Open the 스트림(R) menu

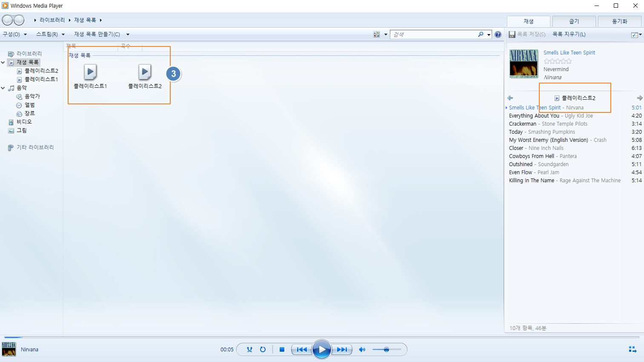click(50, 34)
